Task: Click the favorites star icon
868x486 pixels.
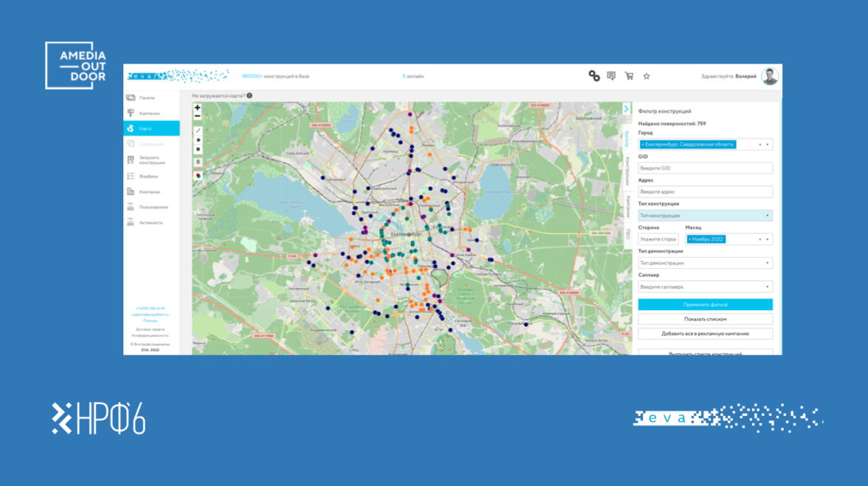Action: (x=647, y=75)
